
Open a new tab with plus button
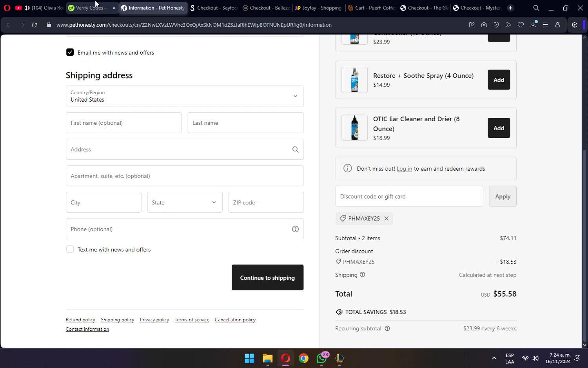click(x=510, y=8)
